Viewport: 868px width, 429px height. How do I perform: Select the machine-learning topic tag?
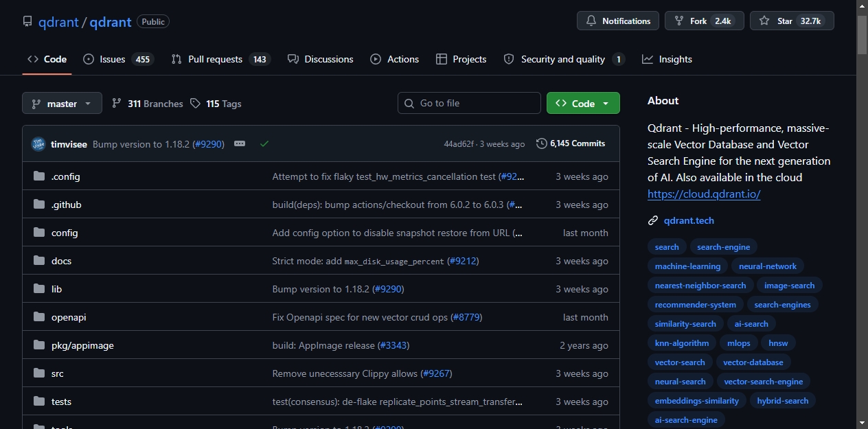tap(687, 266)
